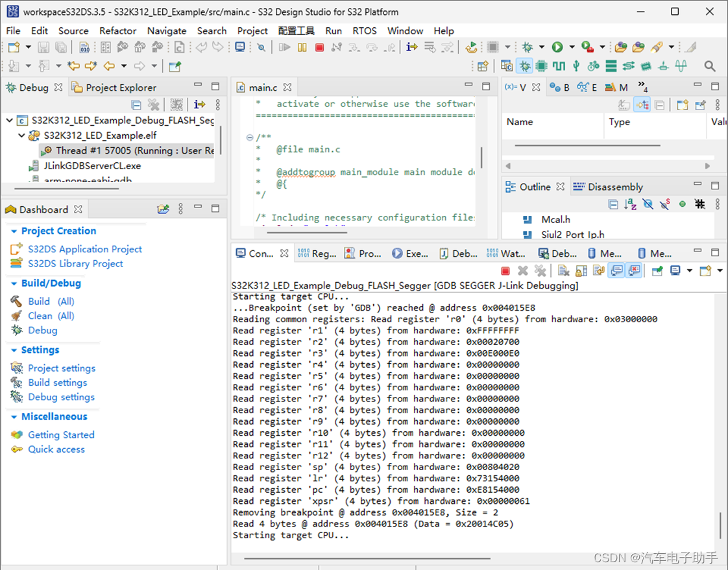This screenshot has width=728, height=570.
Task: Click S32DS Library Project link
Action: point(75,264)
